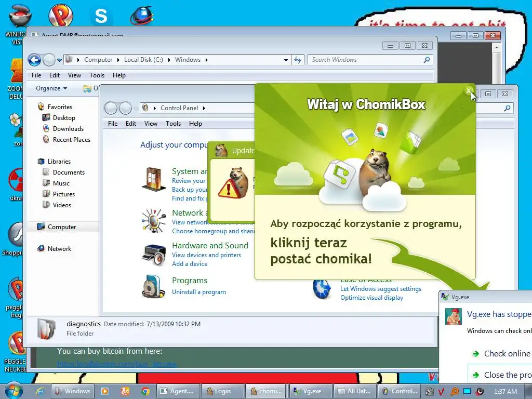532x399 pixels.
Task: Click the Programs disc icon
Action: 154,287
